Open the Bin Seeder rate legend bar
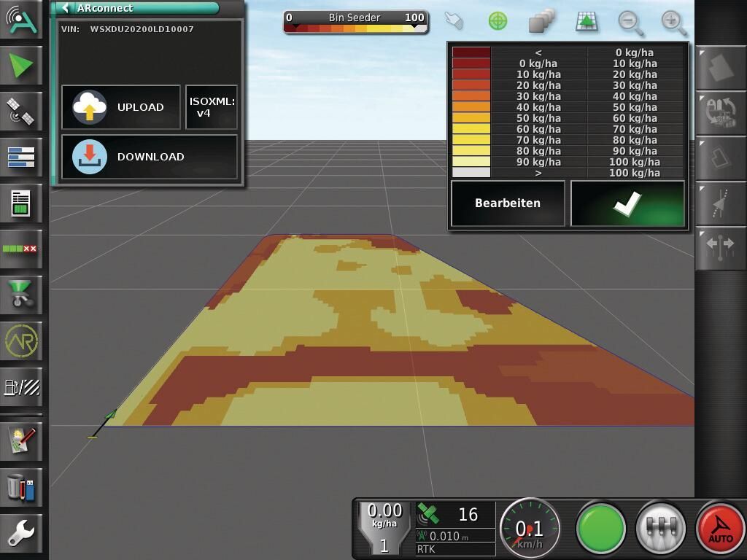 tap(355, 22)
